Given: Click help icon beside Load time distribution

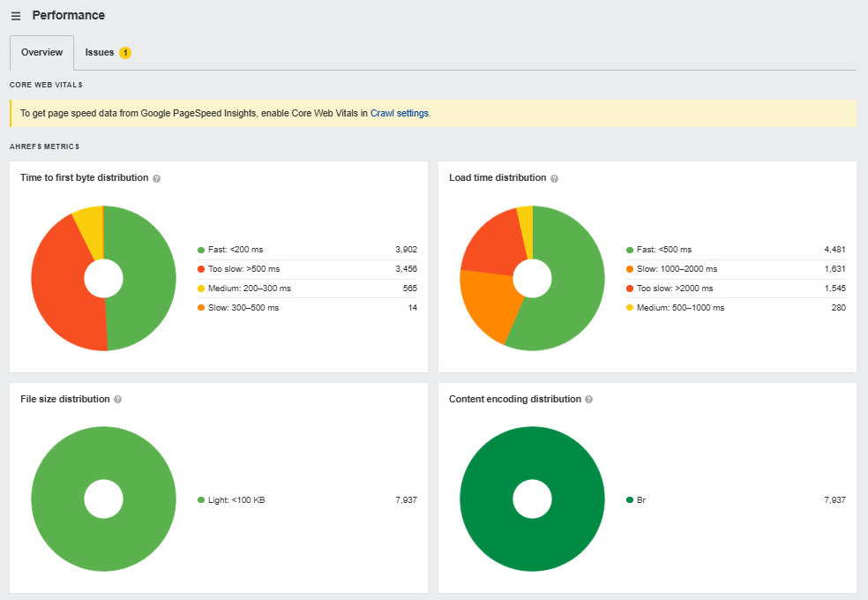Looking at the screenshot, I should (x=555, y=178).
